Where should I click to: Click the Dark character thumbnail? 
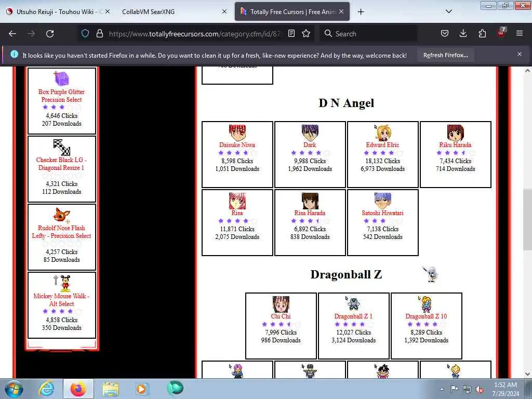(310, 132)
